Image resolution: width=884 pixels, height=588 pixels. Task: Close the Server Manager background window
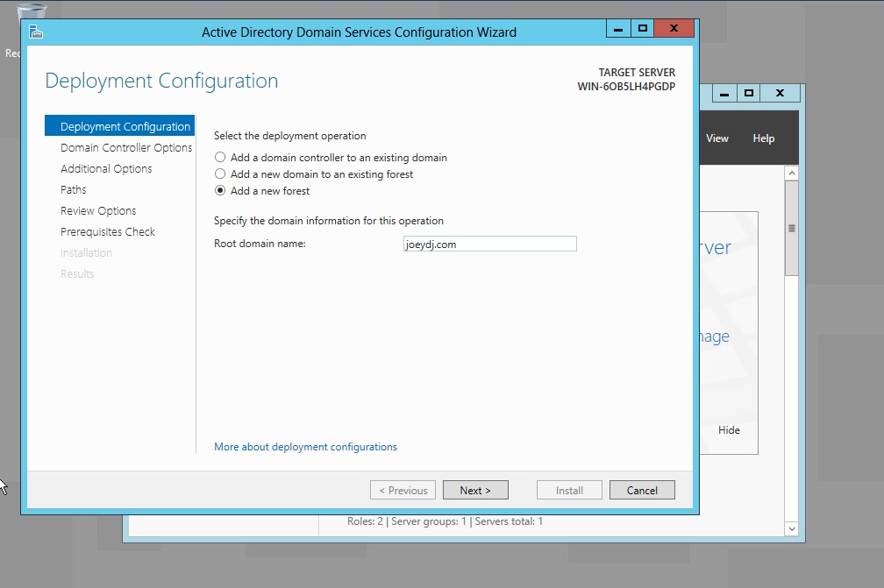click(781, 93)
